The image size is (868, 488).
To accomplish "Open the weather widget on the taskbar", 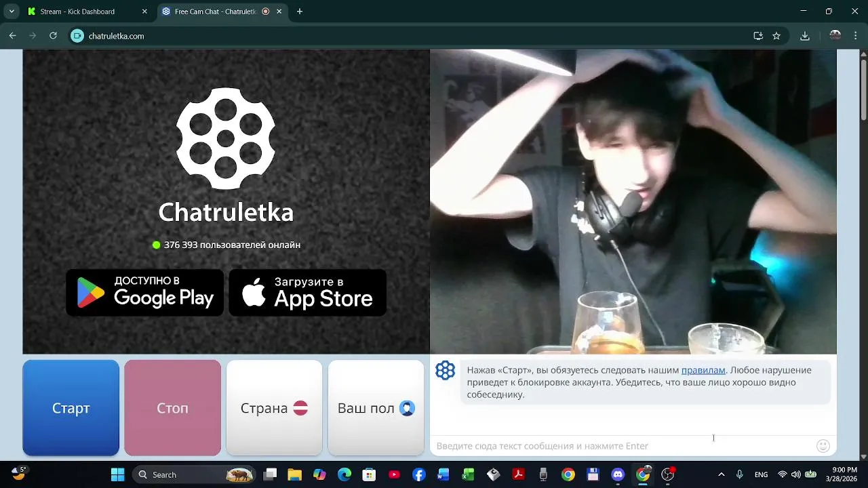I will (x=18, y=473).
